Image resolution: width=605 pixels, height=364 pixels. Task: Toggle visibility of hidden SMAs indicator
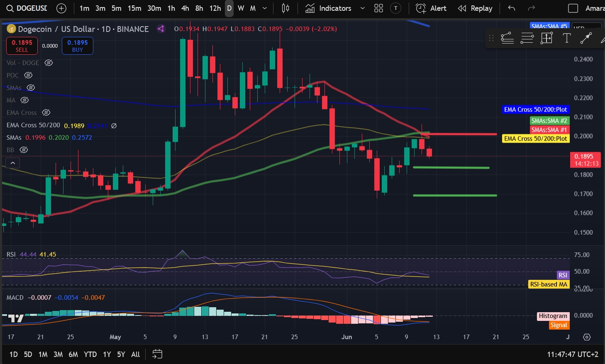click(31, 87)
